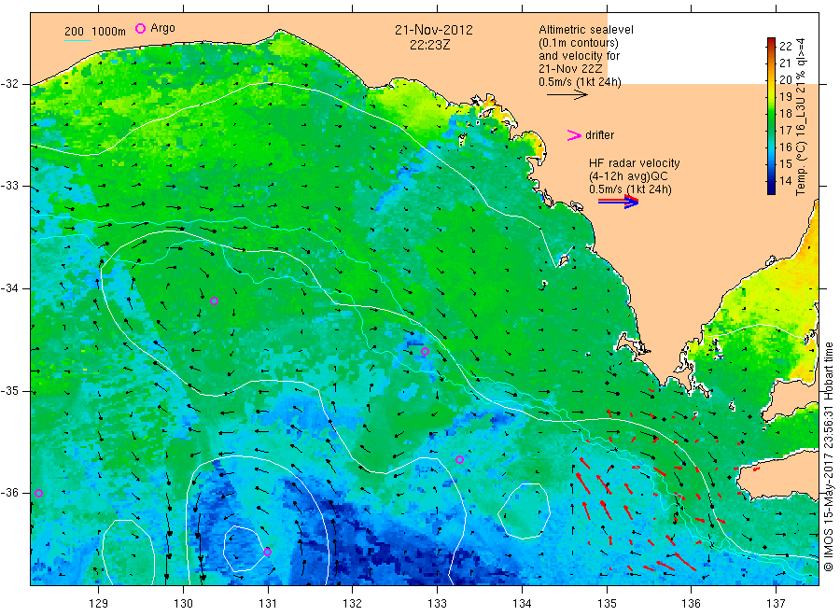
Task: Click latitude axis label -33
Action: coord(9,186)
